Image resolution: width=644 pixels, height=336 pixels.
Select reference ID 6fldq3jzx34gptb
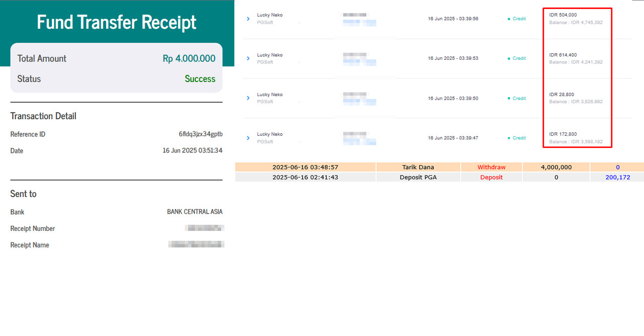coord(200,134)
